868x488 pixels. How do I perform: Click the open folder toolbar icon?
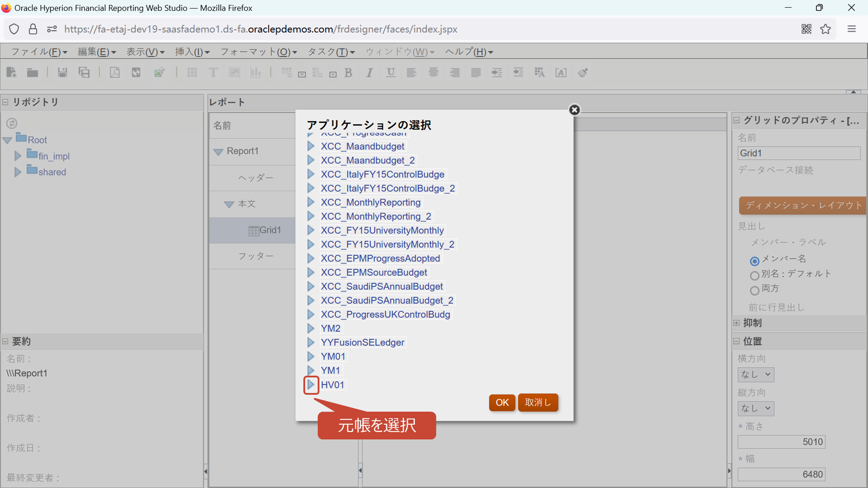pos(33,72)
